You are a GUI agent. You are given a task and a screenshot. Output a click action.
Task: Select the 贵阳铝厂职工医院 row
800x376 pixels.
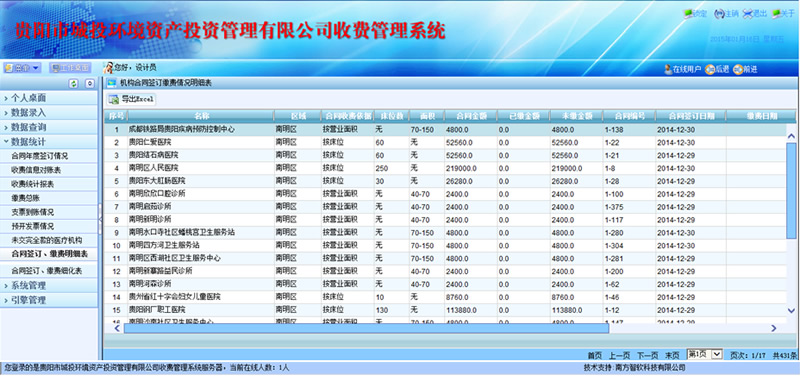445,310
